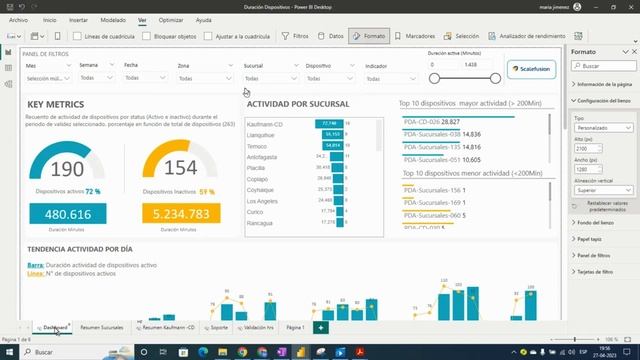The height and width of the screenshot is (360, 640).
Task: Click the slider maximum value field 1.438
Action: (x=478, y=65)
